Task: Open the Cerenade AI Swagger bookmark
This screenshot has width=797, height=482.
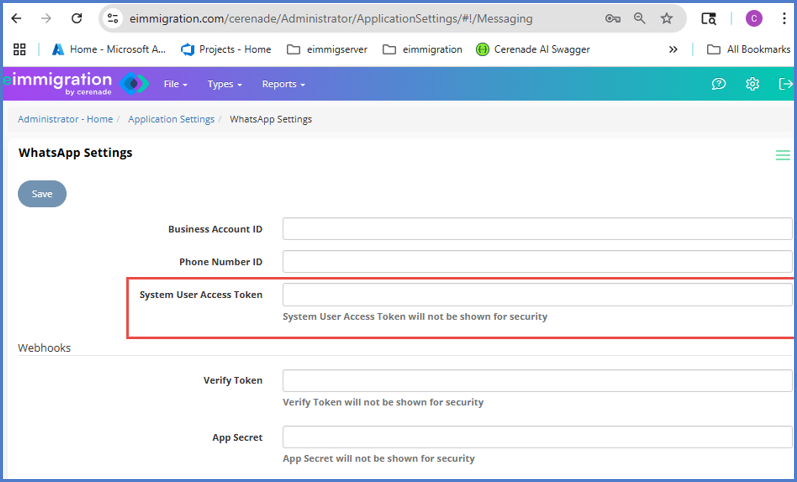Action: [532, 49]
